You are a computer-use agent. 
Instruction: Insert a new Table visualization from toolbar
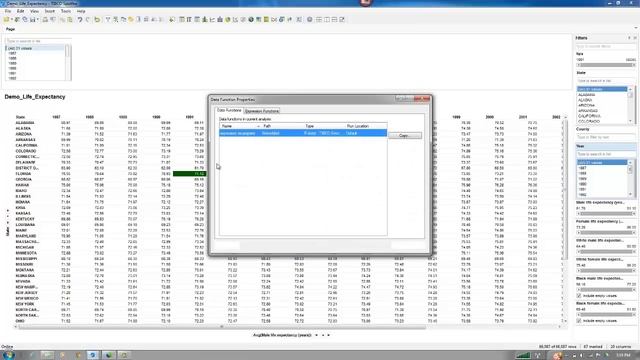point(182,19)
